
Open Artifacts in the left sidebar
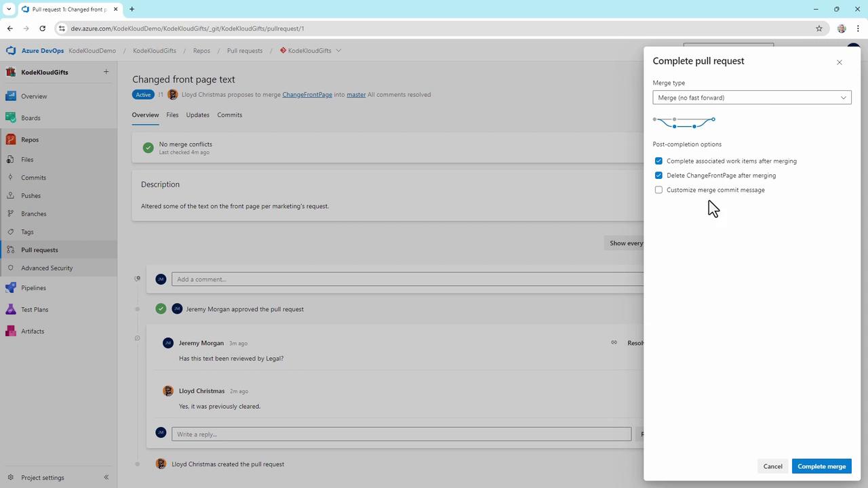[33, 331]
